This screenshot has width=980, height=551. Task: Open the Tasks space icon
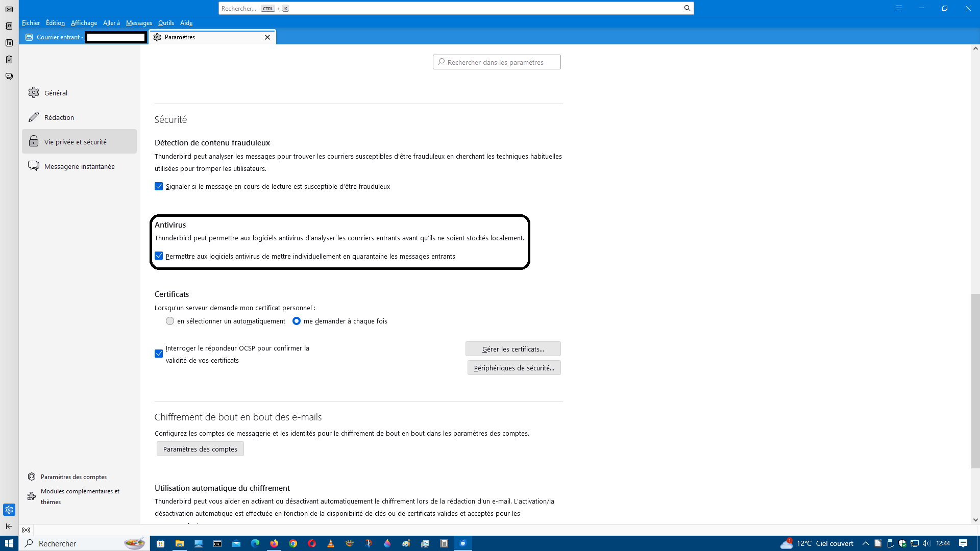point(9,60)
